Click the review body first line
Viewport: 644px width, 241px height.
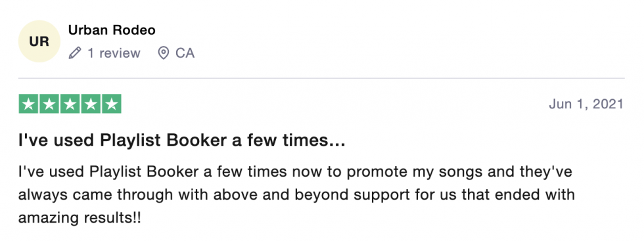point(295,172)
